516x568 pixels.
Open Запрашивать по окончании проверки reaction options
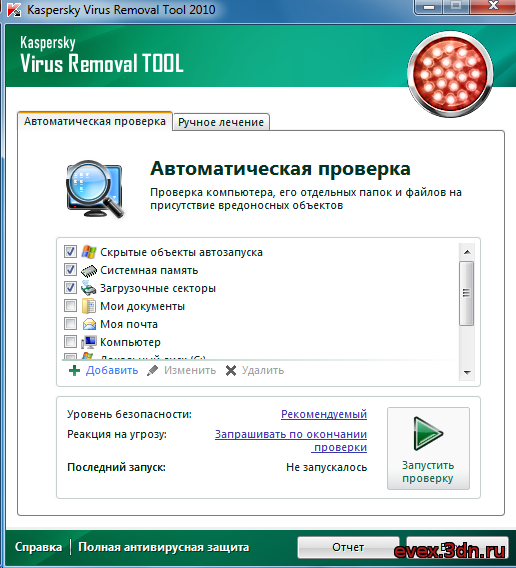tap(291, 440)
